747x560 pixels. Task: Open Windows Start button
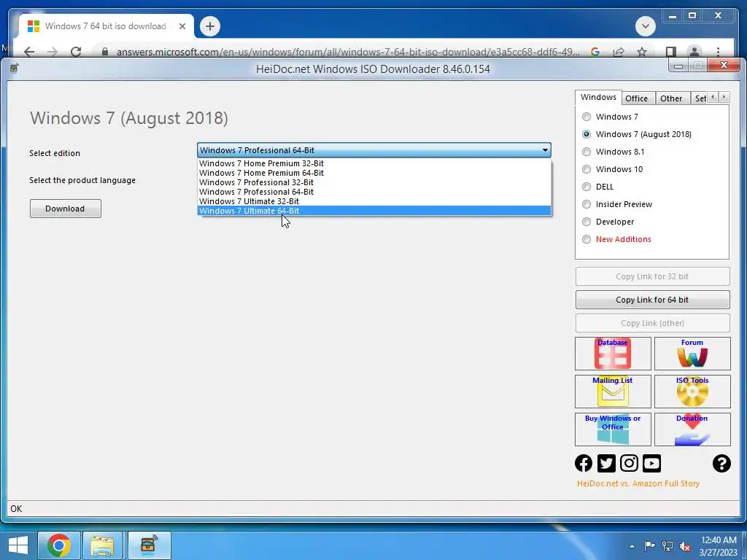[18, 545]
